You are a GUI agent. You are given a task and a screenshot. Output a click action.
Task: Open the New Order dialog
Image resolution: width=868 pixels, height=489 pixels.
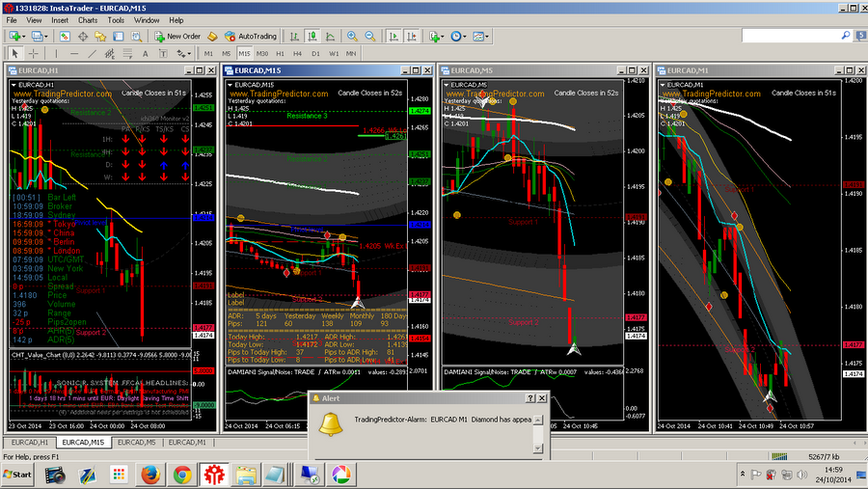177,36
